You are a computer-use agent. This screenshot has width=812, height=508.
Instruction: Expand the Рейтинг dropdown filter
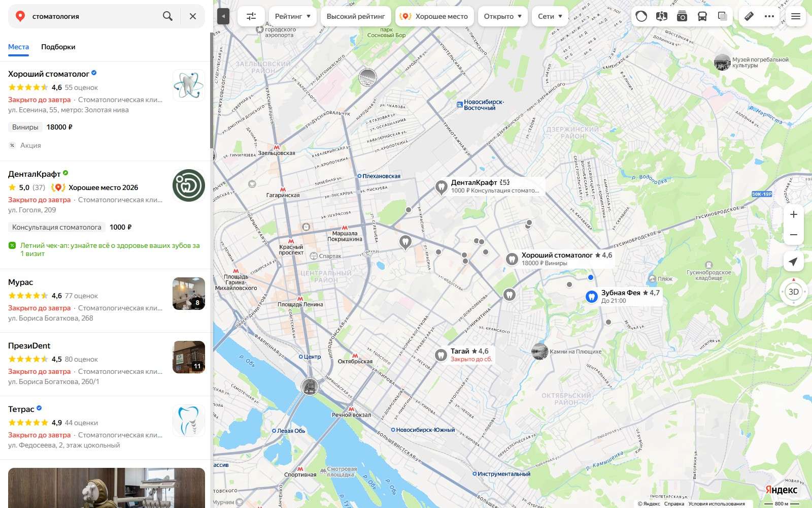tap(293, 16)
